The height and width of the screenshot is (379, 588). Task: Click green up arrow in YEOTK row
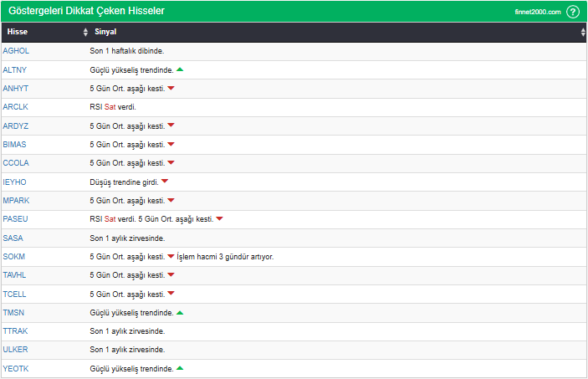coord(180,368)
